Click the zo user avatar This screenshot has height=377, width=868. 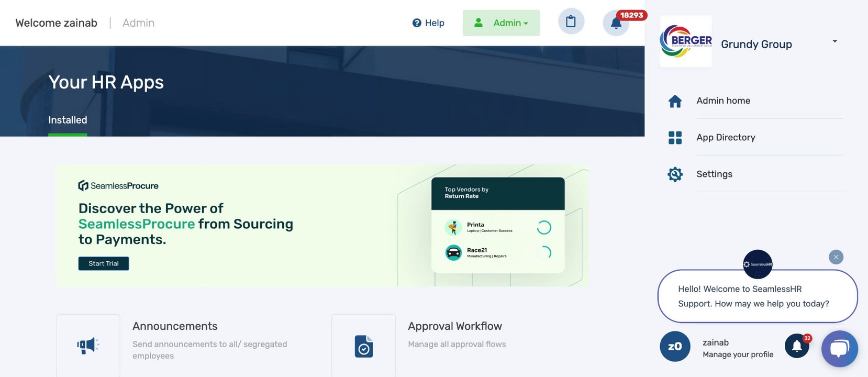675,347
